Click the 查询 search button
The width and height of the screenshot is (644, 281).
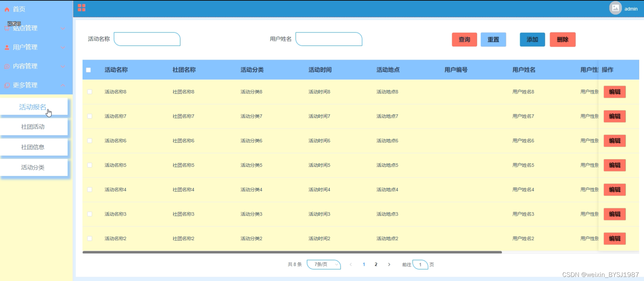[464, 40]
